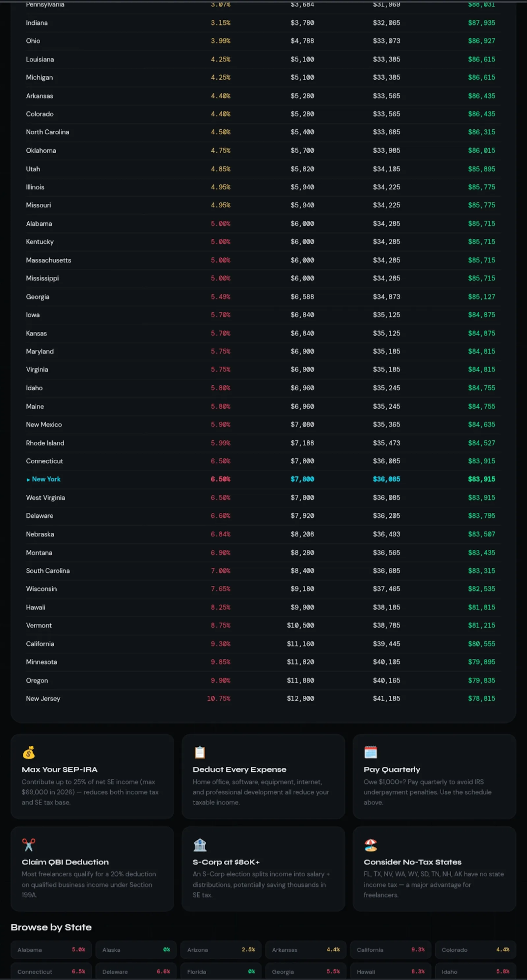Image resolution: width=527 pixels, height=980 pixels.
Task: Click the Oregon row name
Action: [37, 680]
